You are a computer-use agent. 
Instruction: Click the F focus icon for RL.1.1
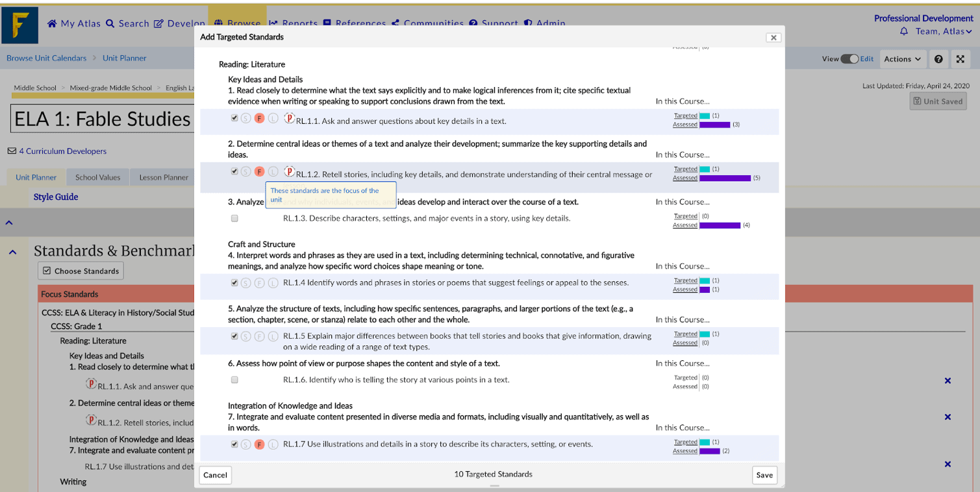pos(259,119)
